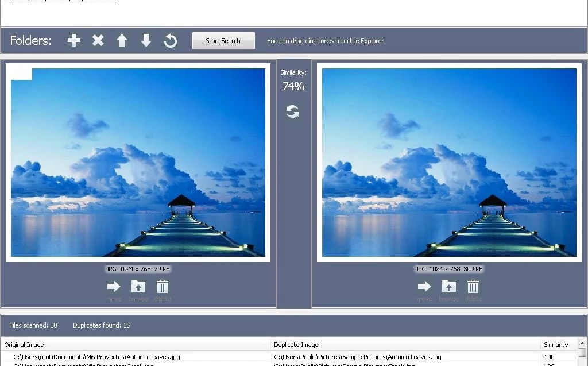Delete the right image with the trash icon
The height and width of the screenshot is (366, 588).
473,287
